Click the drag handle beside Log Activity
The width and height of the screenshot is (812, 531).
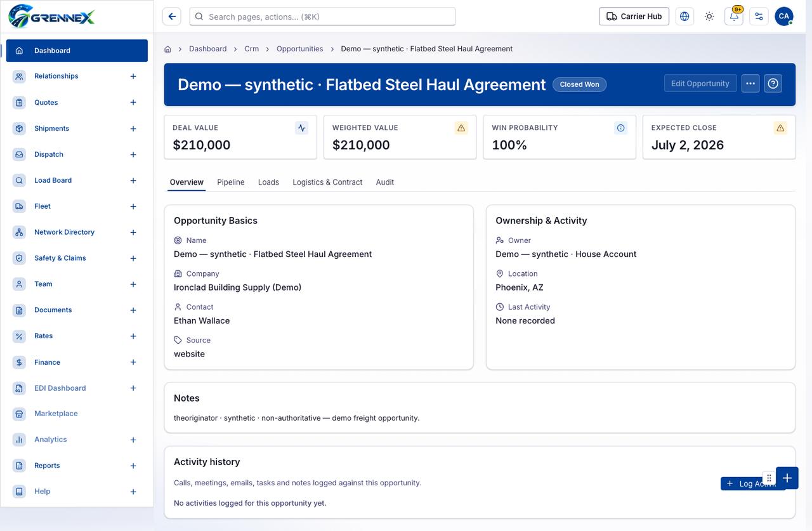click(x=769, y=478)
